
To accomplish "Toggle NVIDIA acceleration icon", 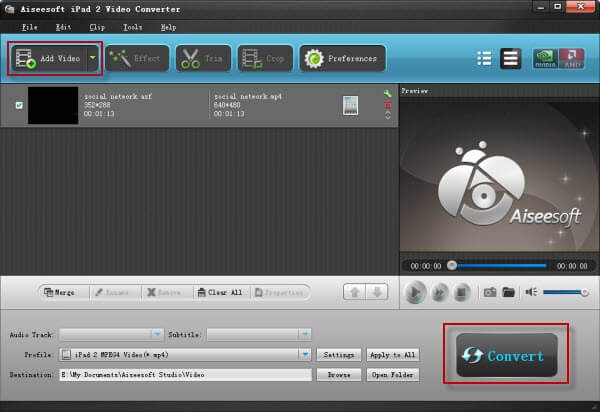I will (x=545, y=59).
